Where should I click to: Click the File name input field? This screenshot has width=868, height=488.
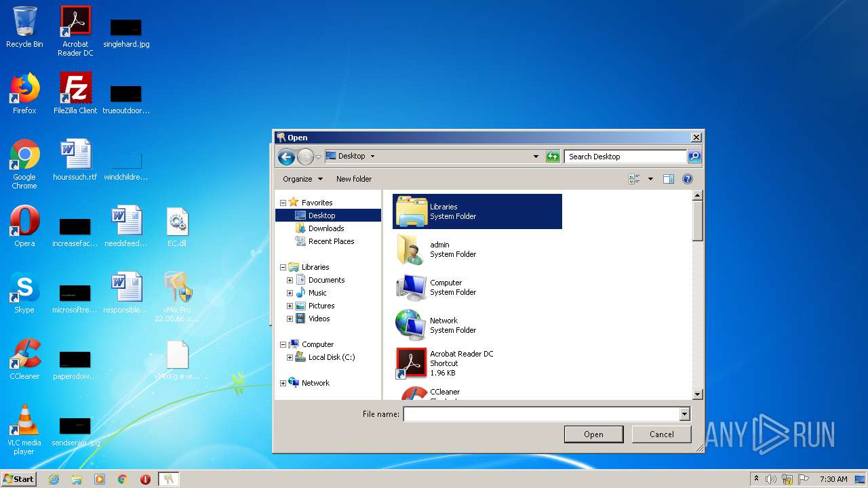click(x=541, y=414)
